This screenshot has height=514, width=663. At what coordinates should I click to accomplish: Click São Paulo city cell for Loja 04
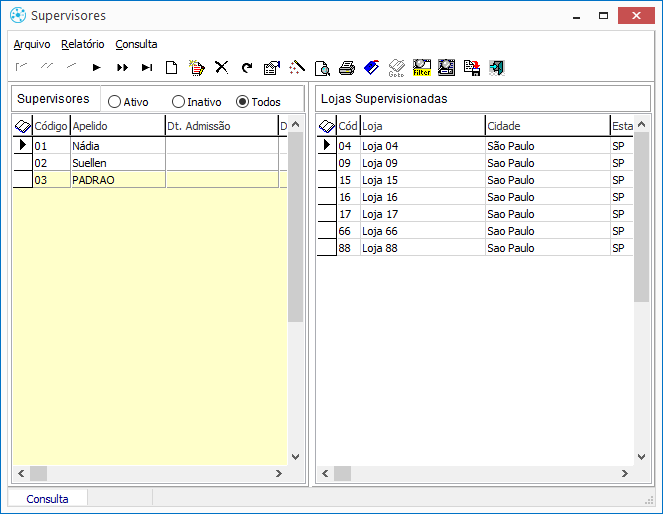pos(548,146)
